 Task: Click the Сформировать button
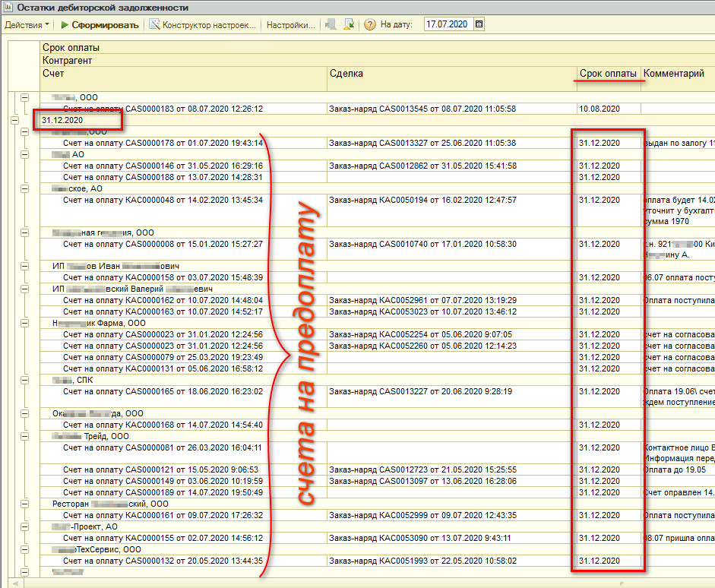100,25
